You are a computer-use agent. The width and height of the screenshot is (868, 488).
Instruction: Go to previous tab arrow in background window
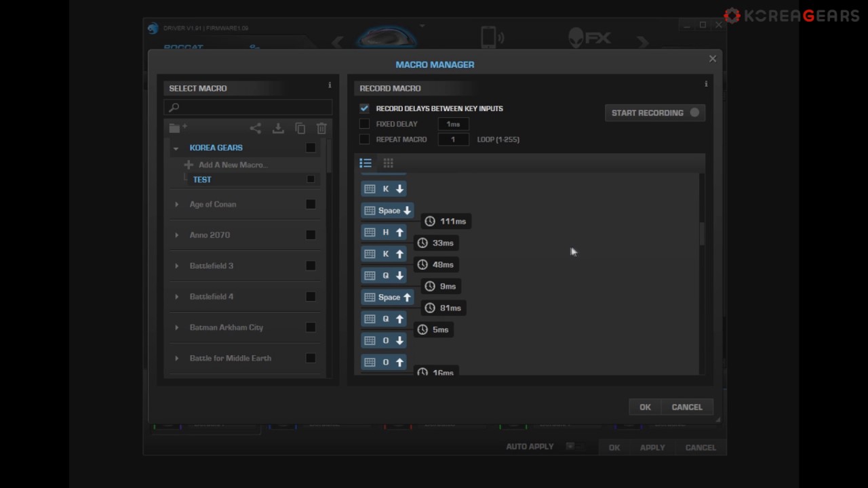point(338,43)
